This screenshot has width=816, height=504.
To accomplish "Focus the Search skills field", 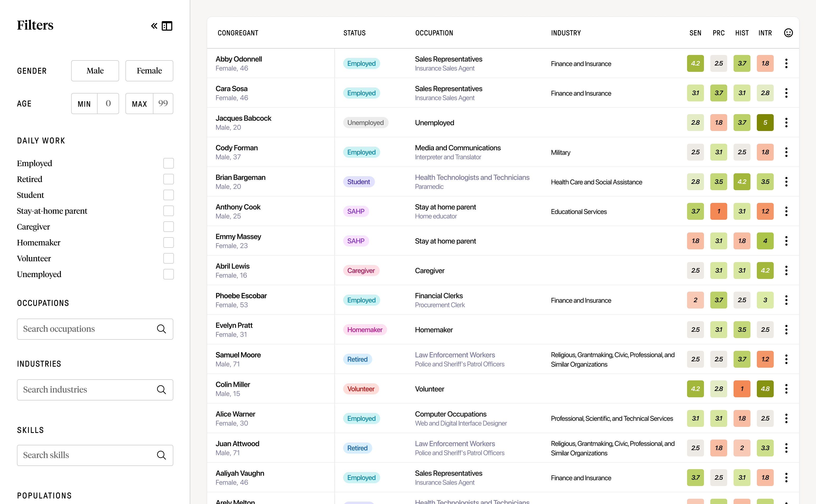I will point(95,455).
